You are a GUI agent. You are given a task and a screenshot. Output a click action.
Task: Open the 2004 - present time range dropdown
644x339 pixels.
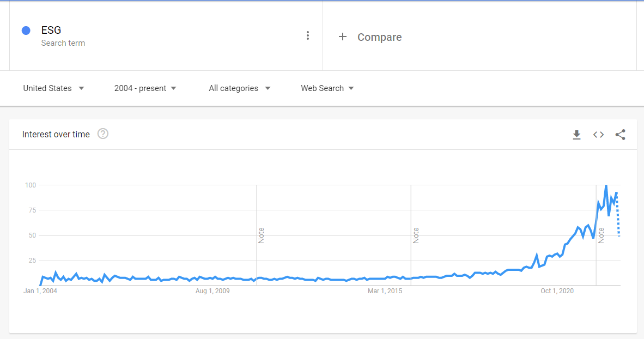point(145,88)
